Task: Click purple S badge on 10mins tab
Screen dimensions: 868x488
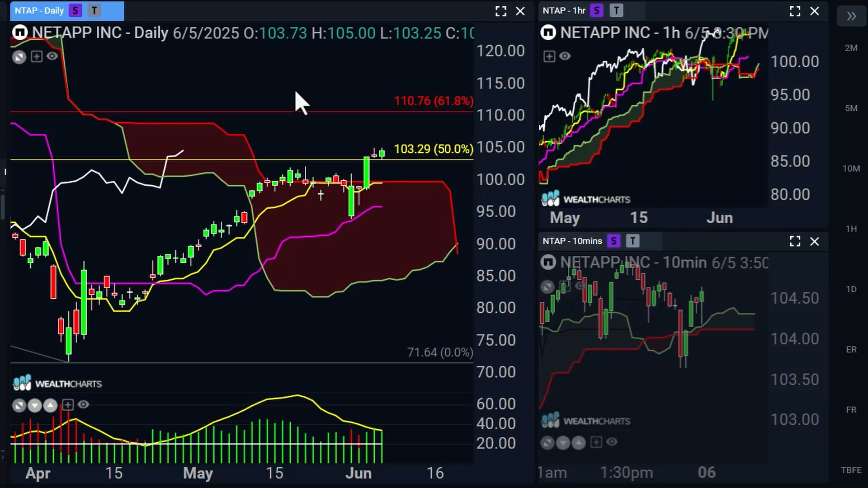Action: point(613,241)
